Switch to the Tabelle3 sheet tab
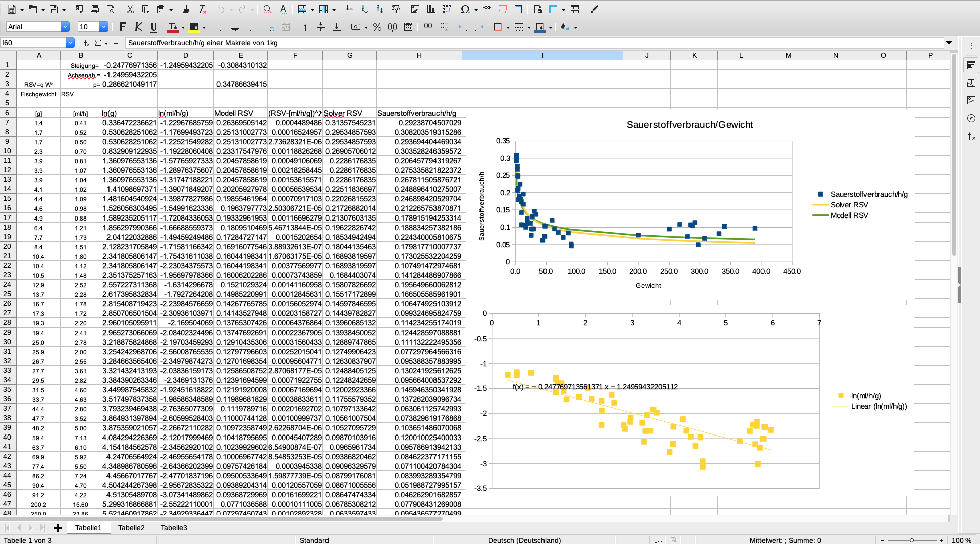980x544 pixels. 174,528
